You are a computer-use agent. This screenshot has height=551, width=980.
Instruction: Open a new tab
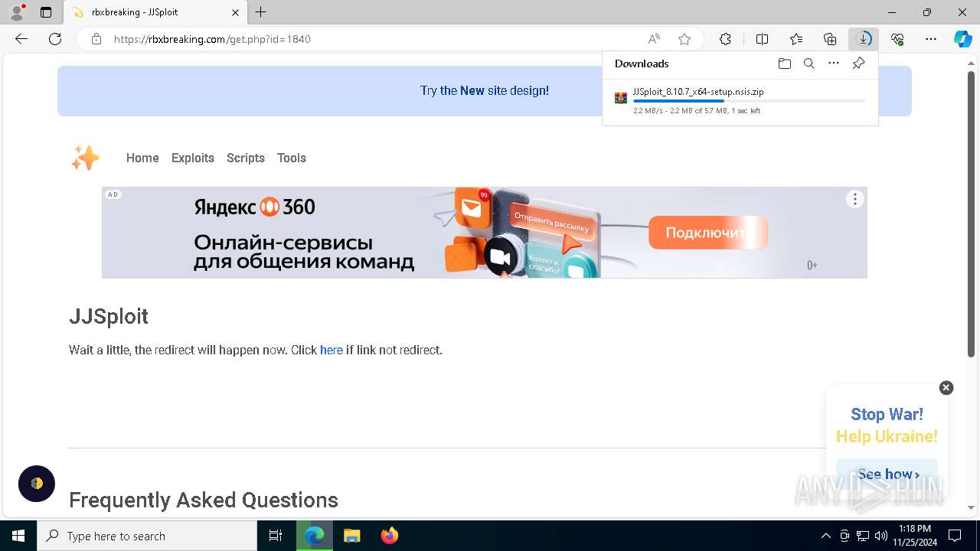point(261,12)
